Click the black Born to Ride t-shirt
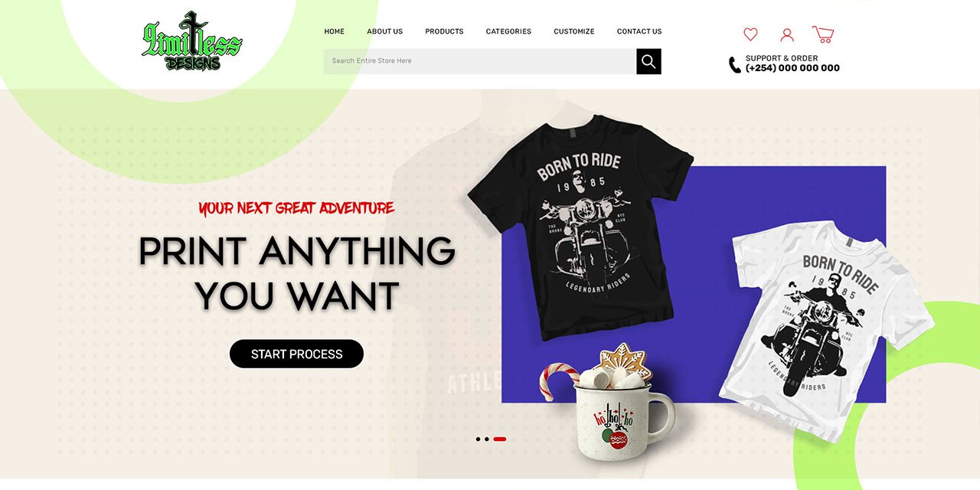This screenshot has height=490, width=980. (580, 226)
